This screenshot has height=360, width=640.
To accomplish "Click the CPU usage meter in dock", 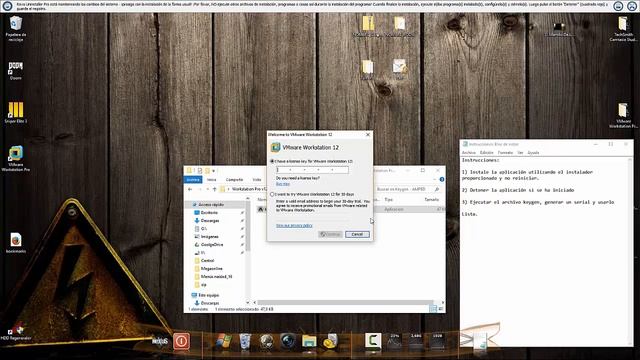I will pyautogui.click(x=394, y=341).
